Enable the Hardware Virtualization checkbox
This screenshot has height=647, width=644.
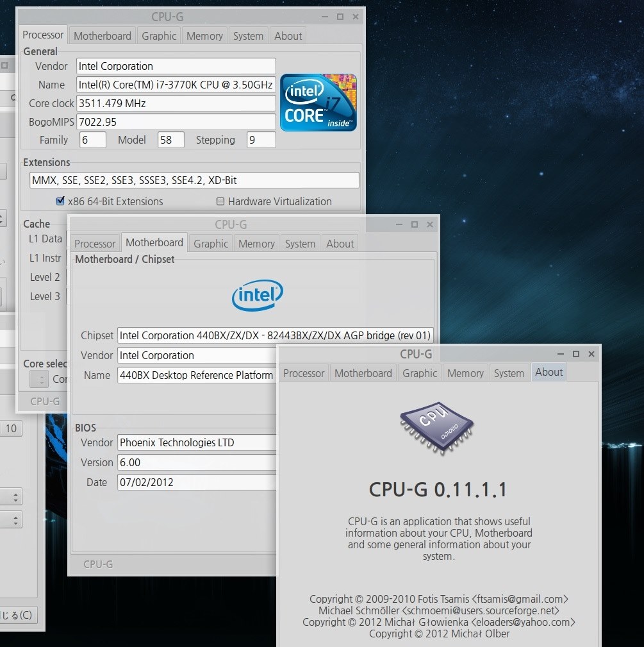(220, 201)
